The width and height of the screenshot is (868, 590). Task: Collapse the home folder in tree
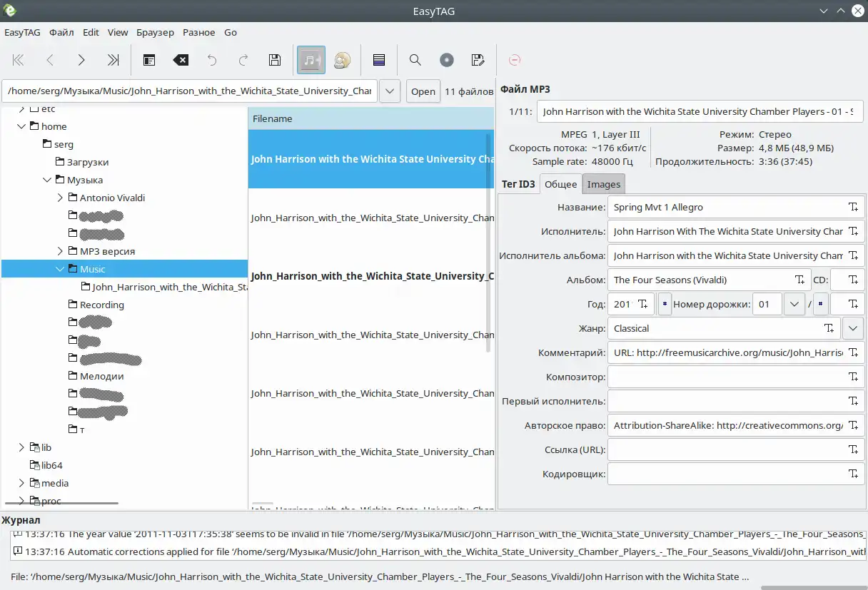pyautogui.click(x=21, y=126)
